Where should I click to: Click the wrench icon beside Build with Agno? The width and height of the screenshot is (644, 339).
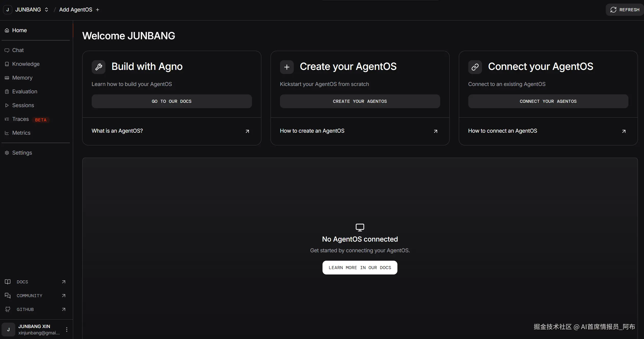tap(99, 67)
